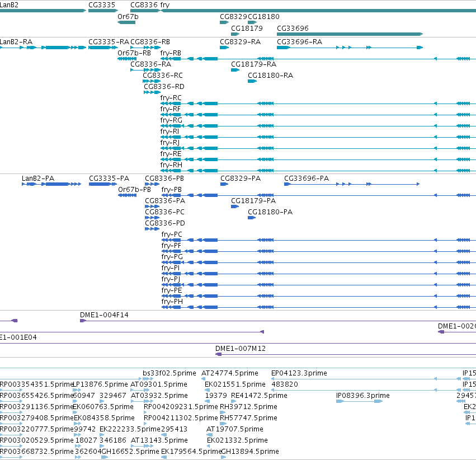Select the fry-PC protein label
The height and width of the screenshot is (460, 476).
(172, 234)
